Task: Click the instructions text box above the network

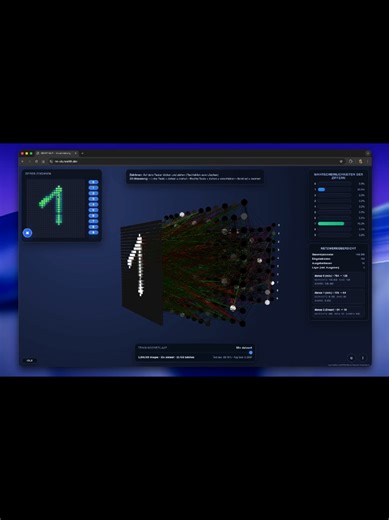Action: click(x=195, y=177)
